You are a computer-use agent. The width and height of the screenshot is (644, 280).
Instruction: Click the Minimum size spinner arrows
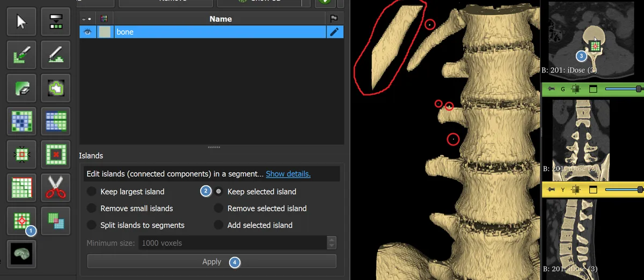332,243
